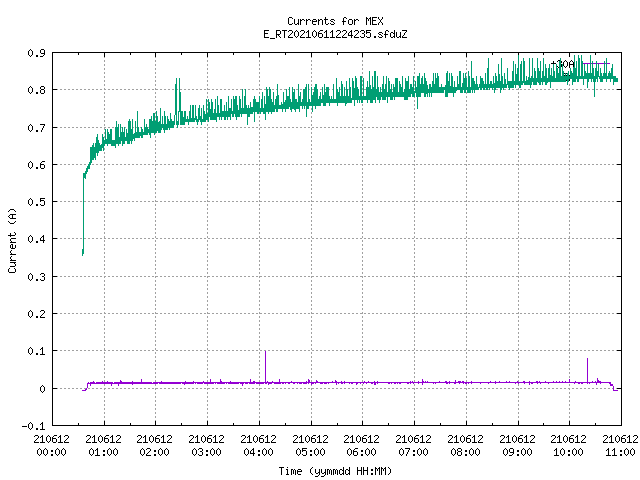Click the 210612 03:00 x-axis tick label
The height and width of the screenshot is (480, 640).
(207, 446)
